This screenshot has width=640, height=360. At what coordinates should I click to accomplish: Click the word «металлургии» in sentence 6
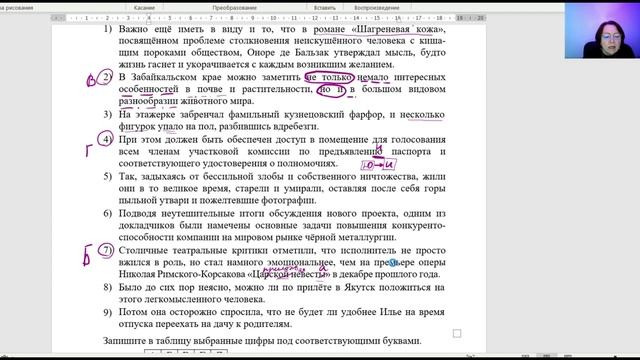(x=368, y=238)
